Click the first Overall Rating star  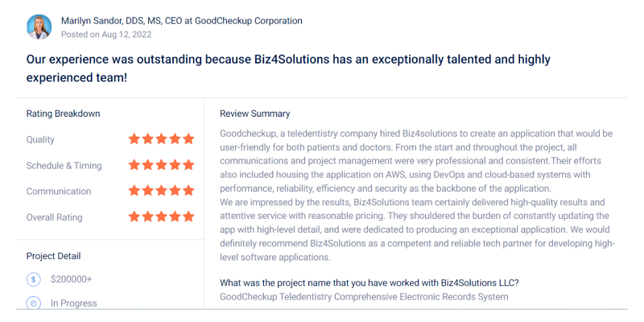point(134,217)
